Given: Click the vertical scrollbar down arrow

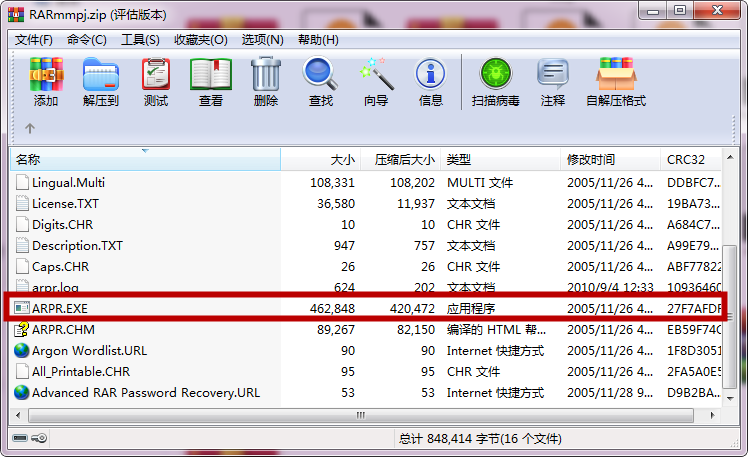Looking at the screenshot, I should pos(730,398).
